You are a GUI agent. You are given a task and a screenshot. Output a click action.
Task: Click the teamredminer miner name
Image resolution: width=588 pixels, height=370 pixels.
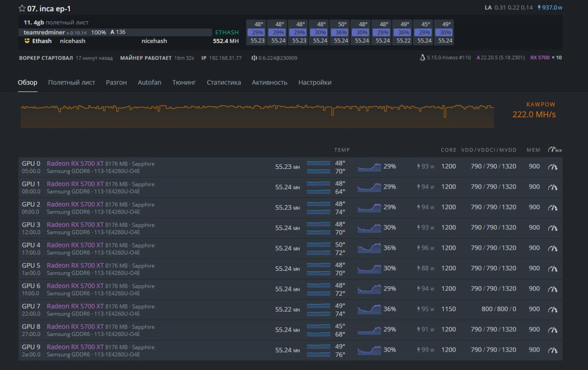(x=44, y=32)
